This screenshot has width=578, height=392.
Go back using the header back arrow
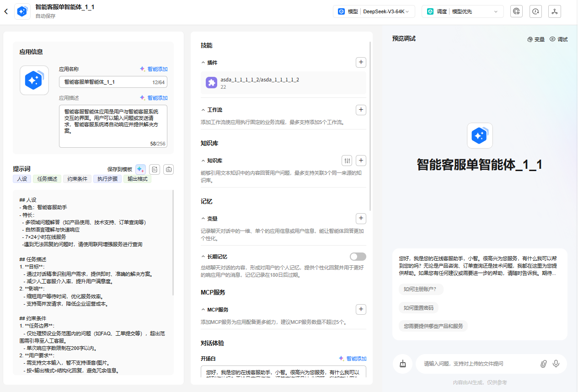(x=6, y=11)
